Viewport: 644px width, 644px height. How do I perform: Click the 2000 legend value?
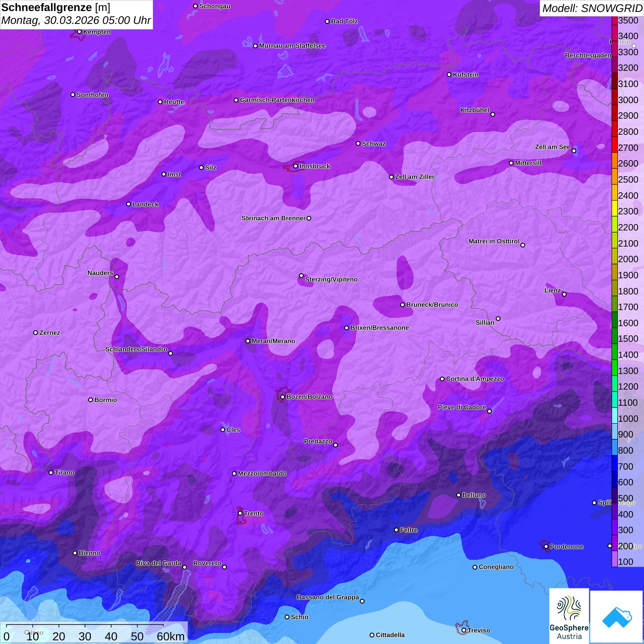(x=628, y=259)
